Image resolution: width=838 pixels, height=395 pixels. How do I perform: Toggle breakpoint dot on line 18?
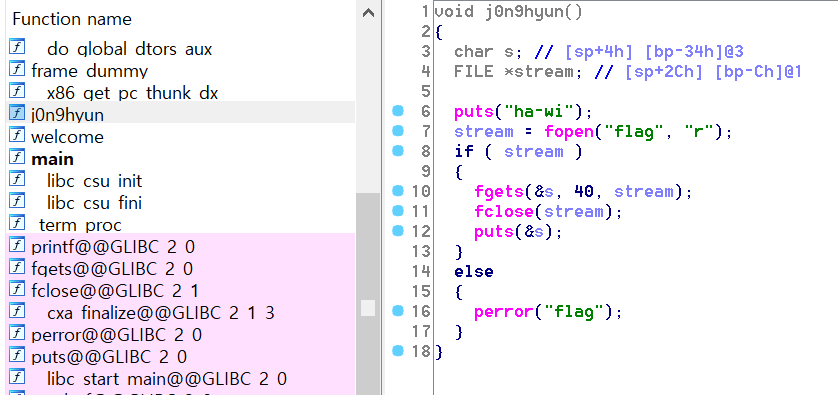coord(398,351)
